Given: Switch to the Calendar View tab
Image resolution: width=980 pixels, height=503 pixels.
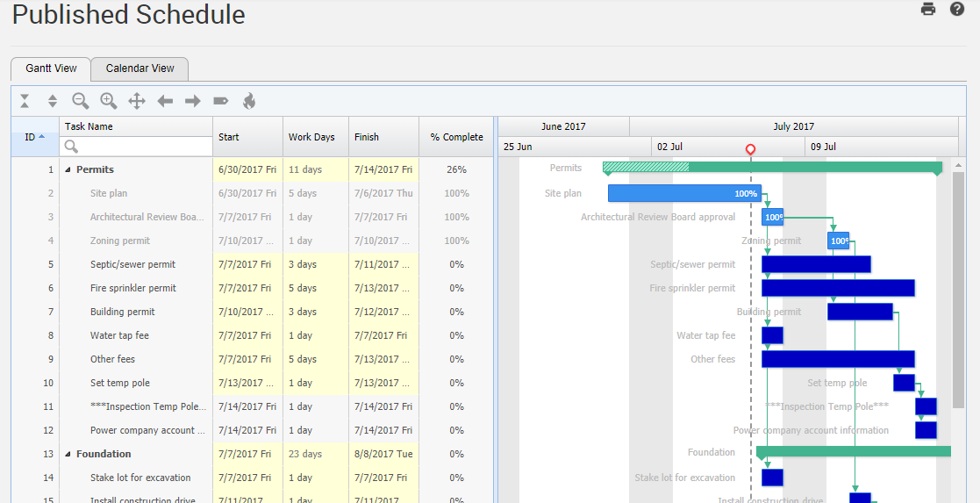Looking at the screenshot, I should point(139,68).
